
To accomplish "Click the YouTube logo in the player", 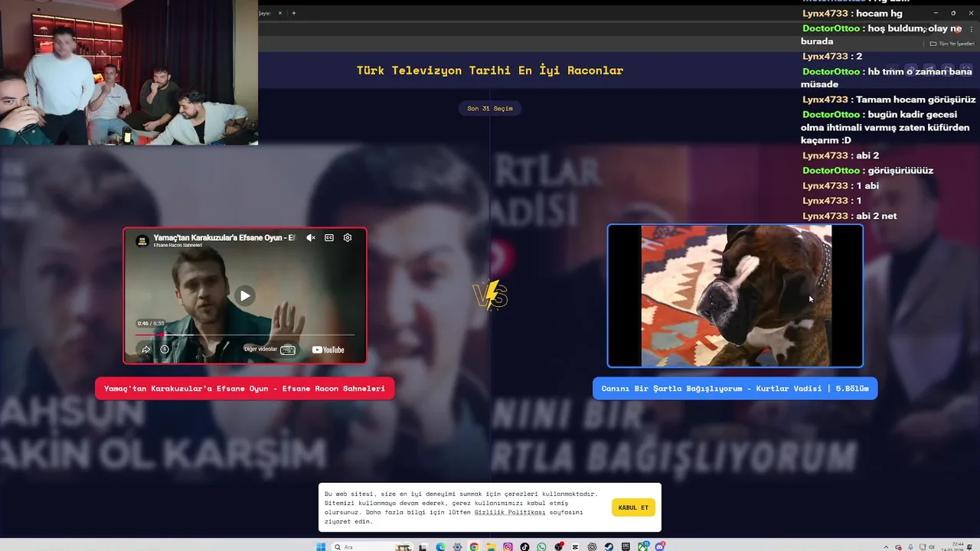I will [x=328, y=350].
